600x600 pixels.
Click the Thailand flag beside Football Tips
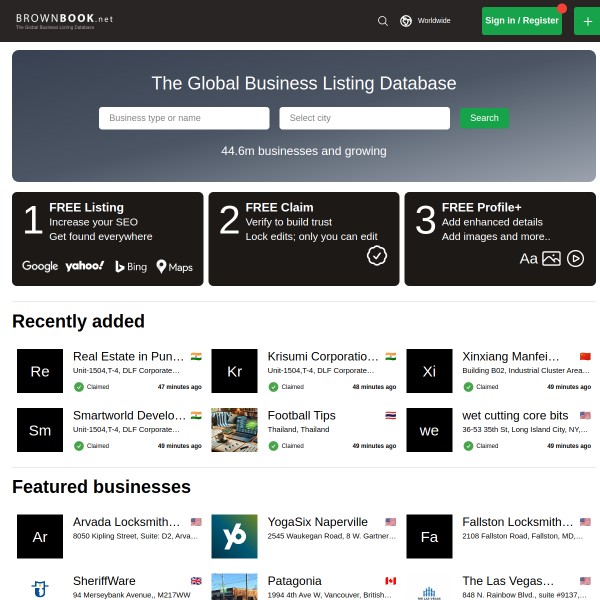point(391,415)
